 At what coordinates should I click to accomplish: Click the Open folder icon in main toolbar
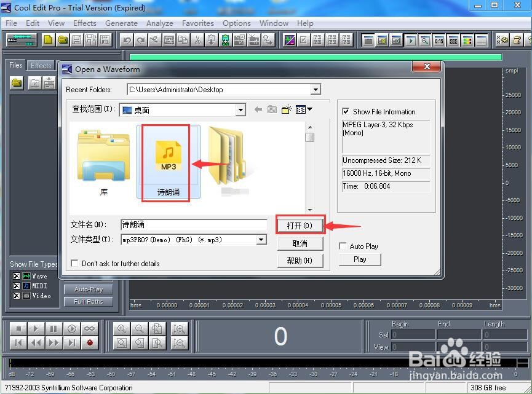[63, 41]
